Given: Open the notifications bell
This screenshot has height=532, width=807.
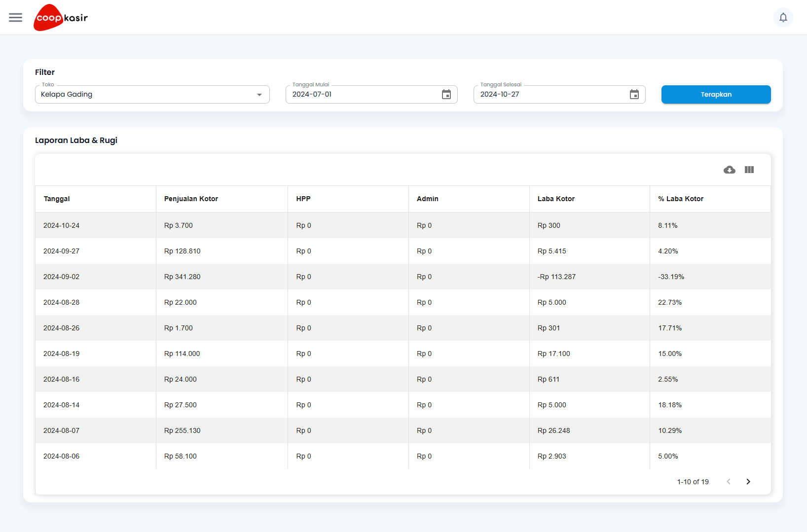Looking at the screenshot, I should (x=783, y=18).
